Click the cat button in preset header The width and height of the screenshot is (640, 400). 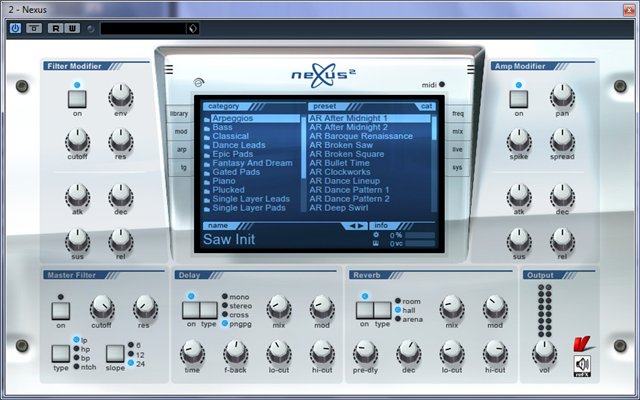click(x=426, y=106)
